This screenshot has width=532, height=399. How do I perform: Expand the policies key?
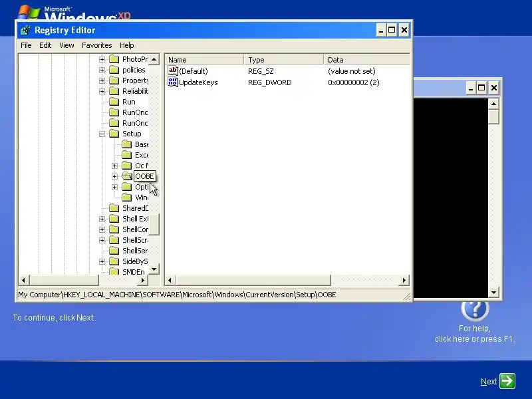(102, 70)
